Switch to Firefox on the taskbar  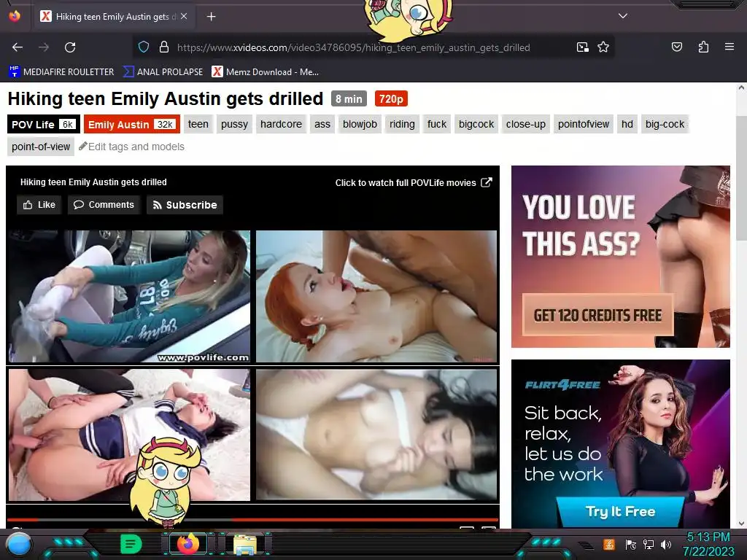[187, 544]
